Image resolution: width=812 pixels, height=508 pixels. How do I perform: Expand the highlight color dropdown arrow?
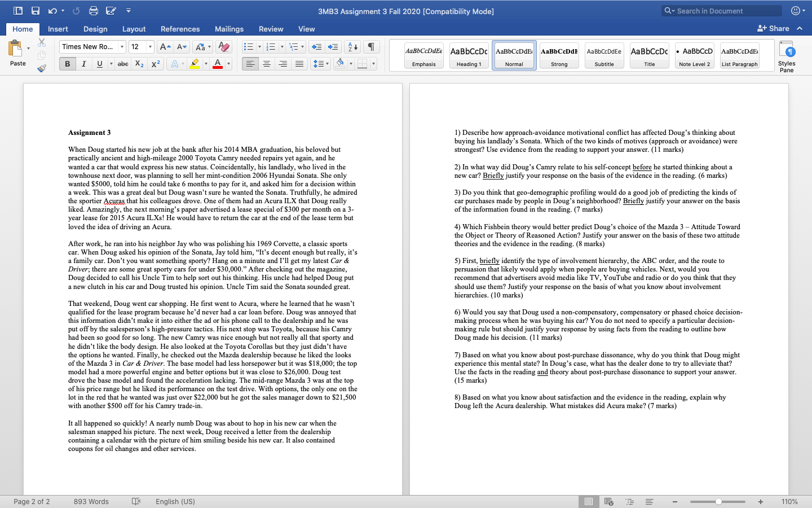[205, 64]
